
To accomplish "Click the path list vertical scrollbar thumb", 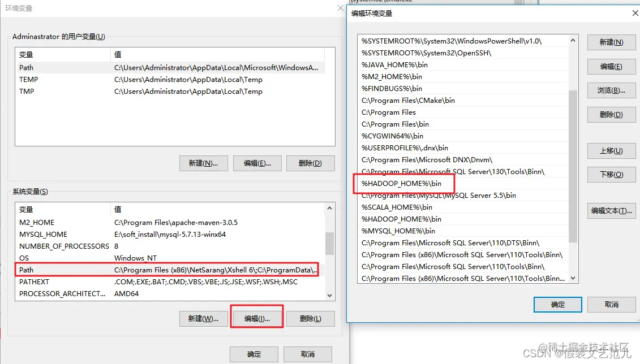I will (x=573, y=166).
